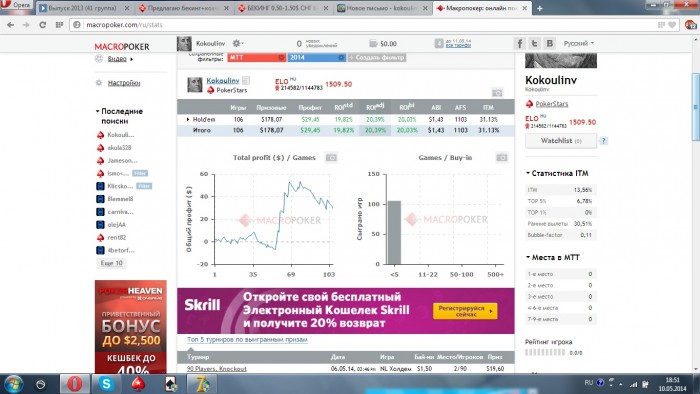Click the camera icon above stats table

click(497, 93)
